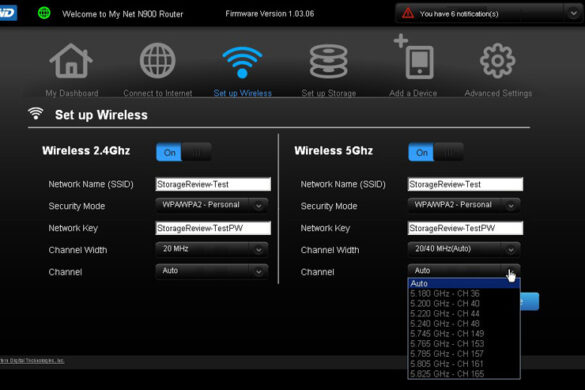Click the Set up Wireless label
Image resolution: width=585 pixels, height=390 pixels.
243,93
